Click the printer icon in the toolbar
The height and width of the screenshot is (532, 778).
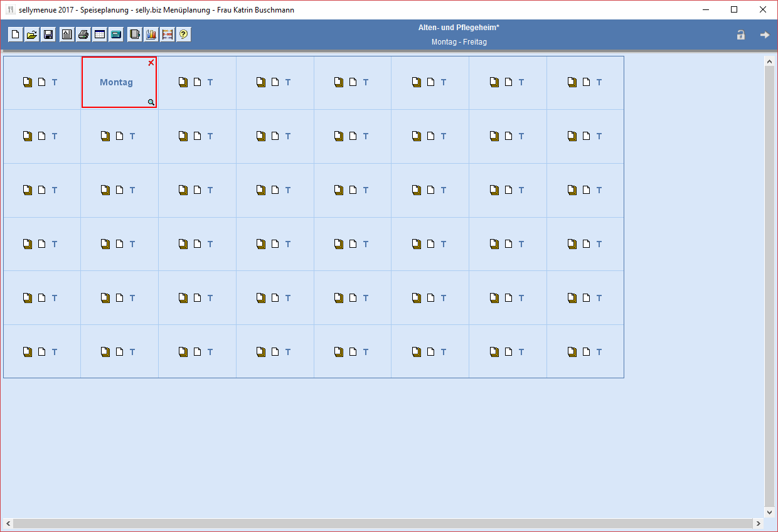[83, 35]
